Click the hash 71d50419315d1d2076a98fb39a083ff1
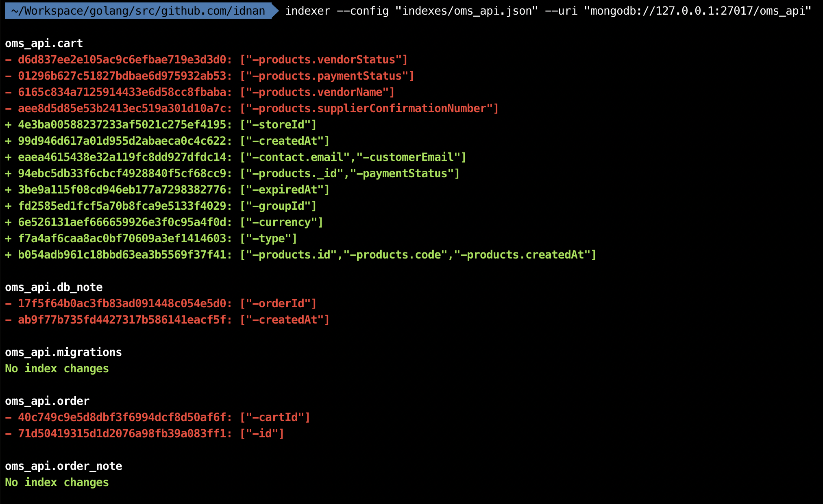 point(122,434)
